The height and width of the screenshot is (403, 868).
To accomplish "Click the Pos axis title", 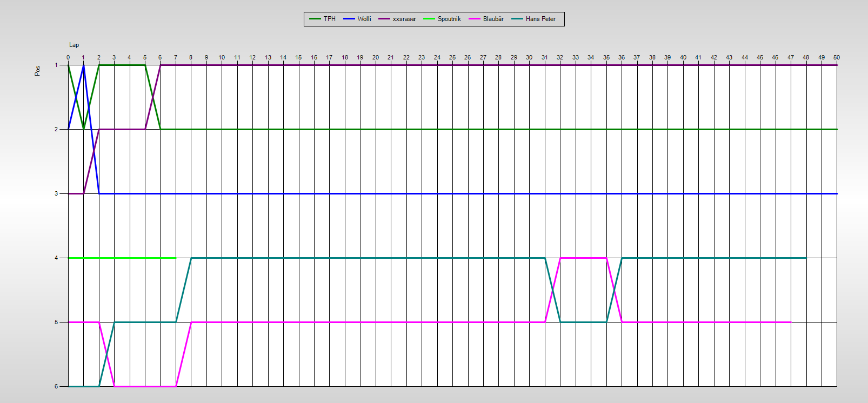I will point(37,71).
